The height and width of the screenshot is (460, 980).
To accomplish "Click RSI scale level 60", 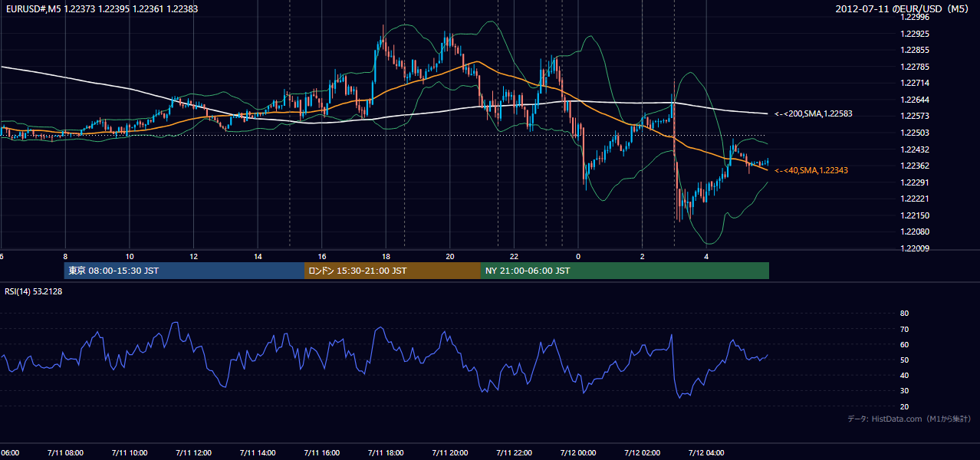I will [x=904, y=344].
